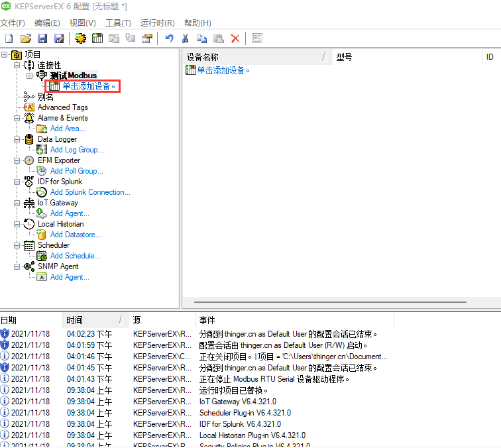Open the 运行时(R) menu
The image size is (501, 448).
(157, 23)
